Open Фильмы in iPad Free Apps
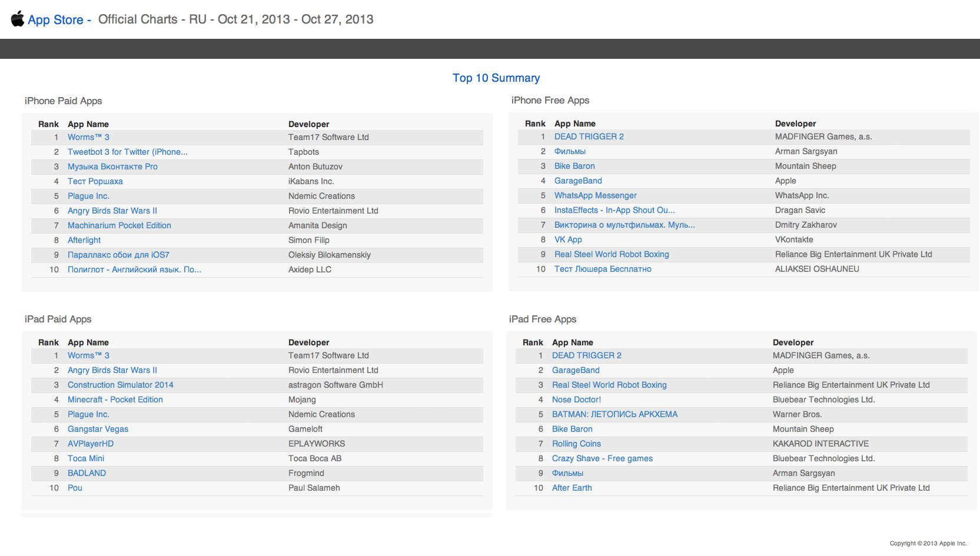The width and height of the screenshot is (980, 556). pos(567,473)
